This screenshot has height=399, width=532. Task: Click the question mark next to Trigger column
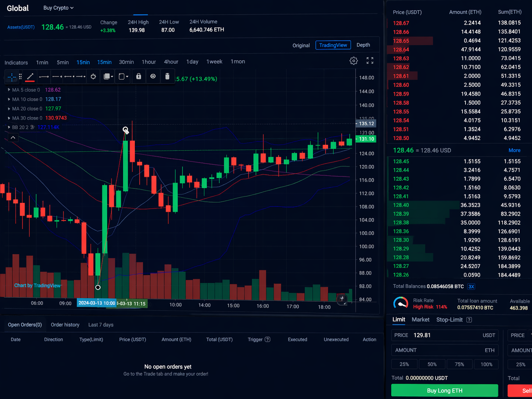(267, 339)
